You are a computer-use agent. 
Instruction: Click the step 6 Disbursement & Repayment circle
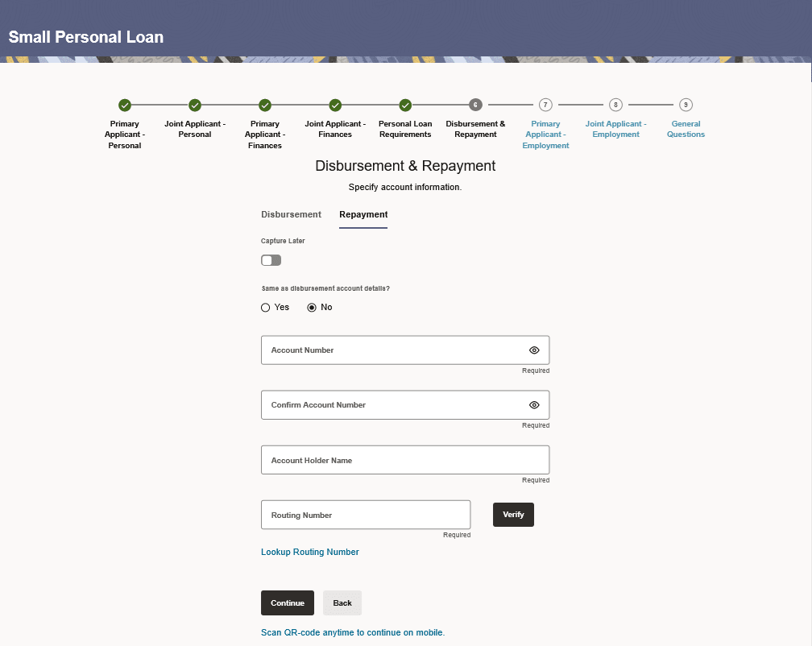[x=475, y=105]
